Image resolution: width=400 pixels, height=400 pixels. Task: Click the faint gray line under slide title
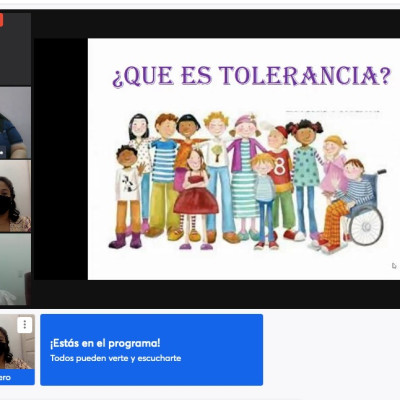(333, 111)
